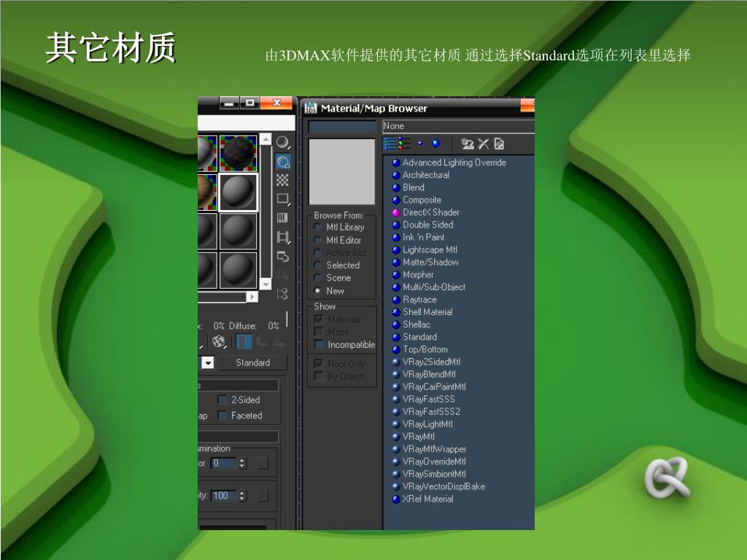
Task: Click the dimmed Select by Material icon
Action: (282, 275)
